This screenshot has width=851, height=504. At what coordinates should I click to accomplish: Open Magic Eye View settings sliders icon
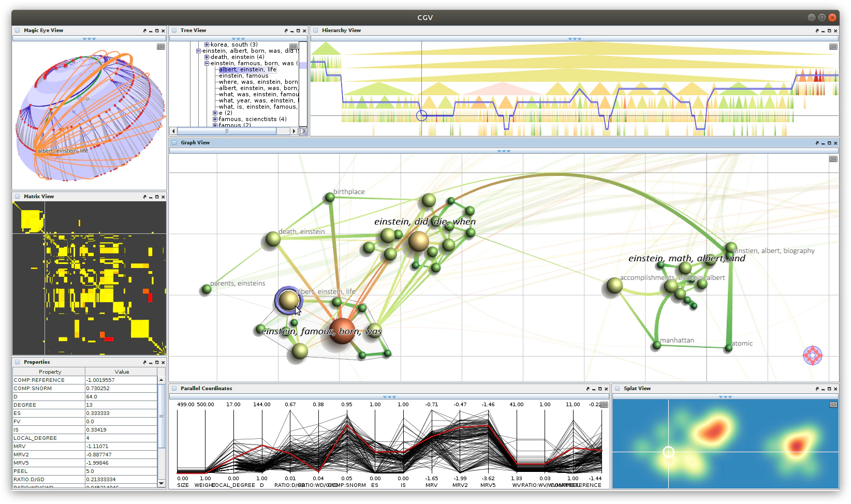(161, 47)
